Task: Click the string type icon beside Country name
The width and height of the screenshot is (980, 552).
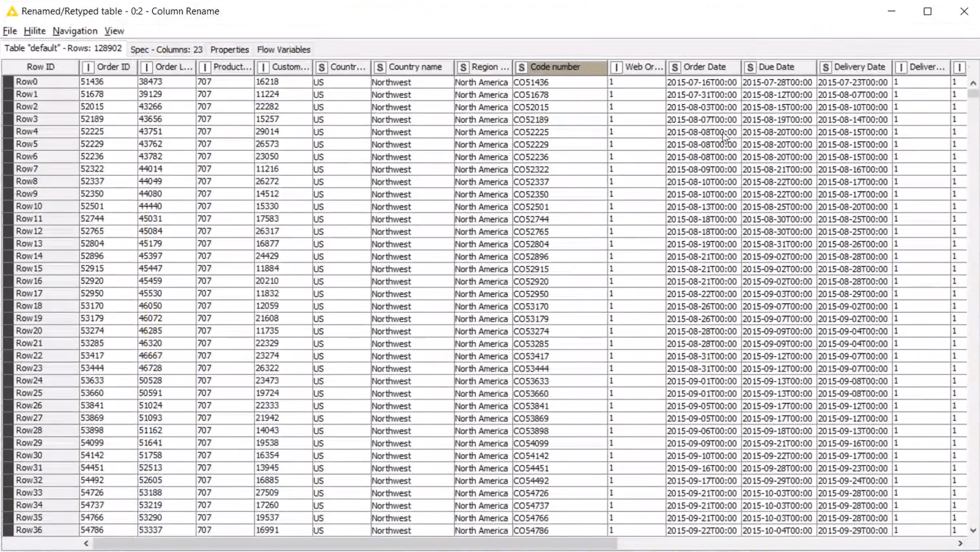Action: click(379, 68)
